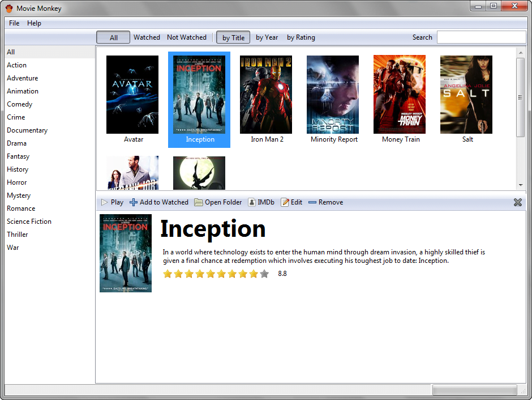The image size is (532, 400).
Task: Select the Horror genre
Action: coord(50,182)
